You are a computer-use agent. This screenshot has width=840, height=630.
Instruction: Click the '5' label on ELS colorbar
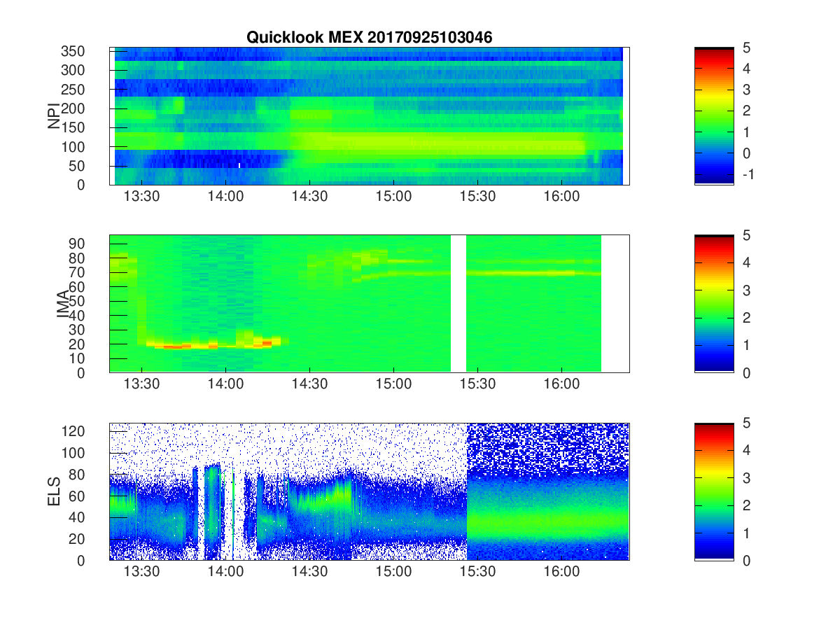pos(746,423)
